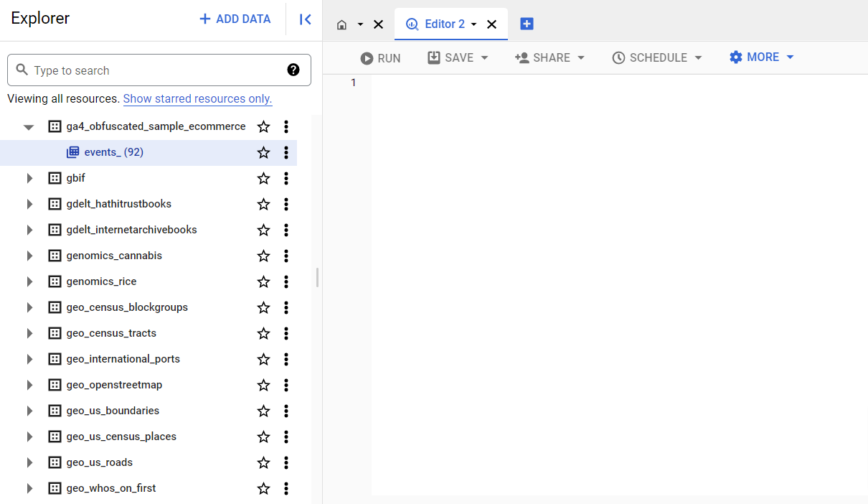
Task: Open the home tab
Action: (341, 24)
